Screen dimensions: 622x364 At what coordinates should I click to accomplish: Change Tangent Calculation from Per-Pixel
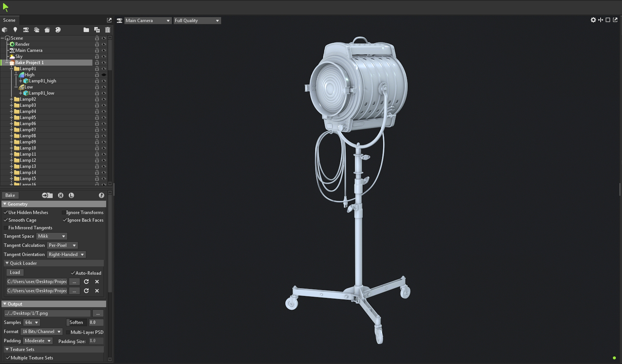(62, 245)
